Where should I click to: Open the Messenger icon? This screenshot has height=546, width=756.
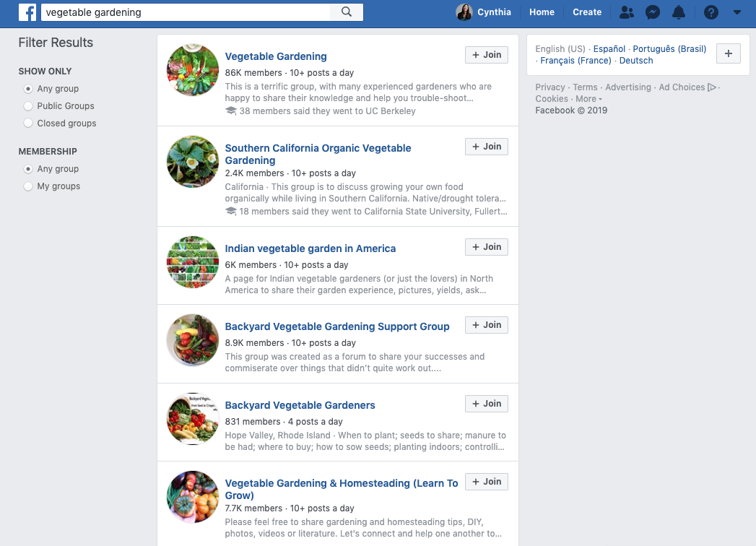[x=652, y=12]
